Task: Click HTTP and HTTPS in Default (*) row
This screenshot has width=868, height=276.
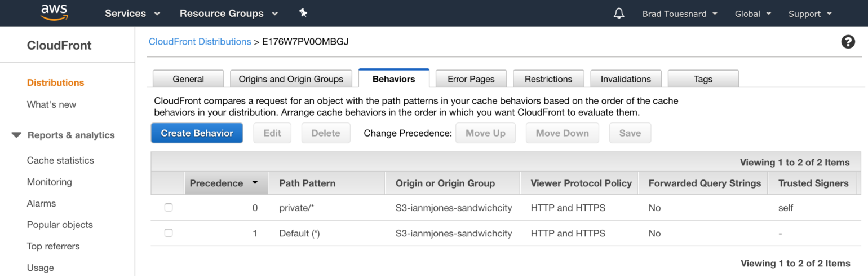Action: click(568, 233)
